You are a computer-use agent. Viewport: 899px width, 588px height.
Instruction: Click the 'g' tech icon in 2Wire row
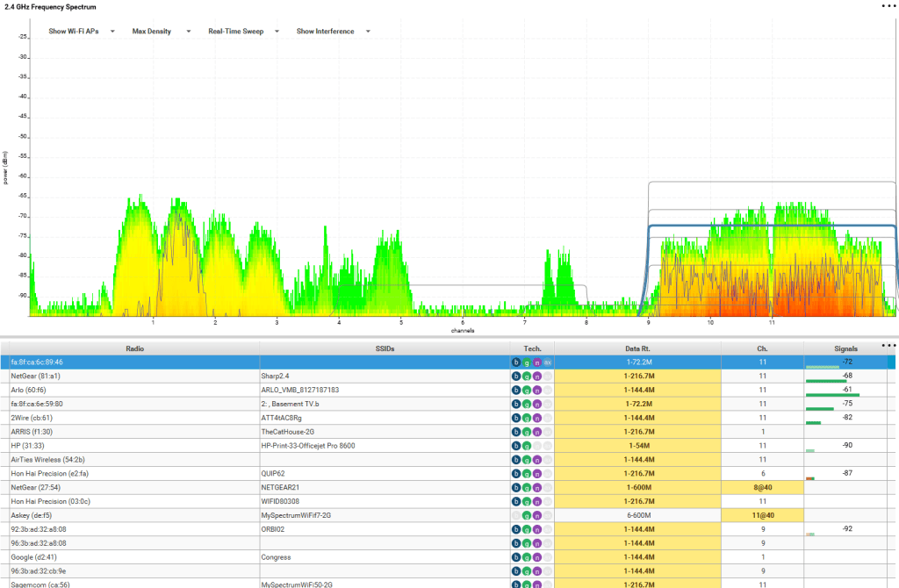point(527,418)
